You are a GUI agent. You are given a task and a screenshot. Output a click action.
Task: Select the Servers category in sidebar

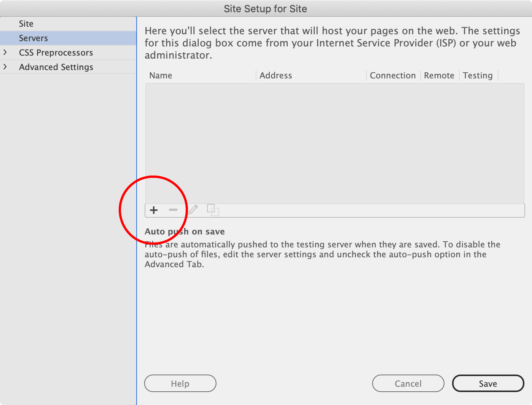[33, 38]
